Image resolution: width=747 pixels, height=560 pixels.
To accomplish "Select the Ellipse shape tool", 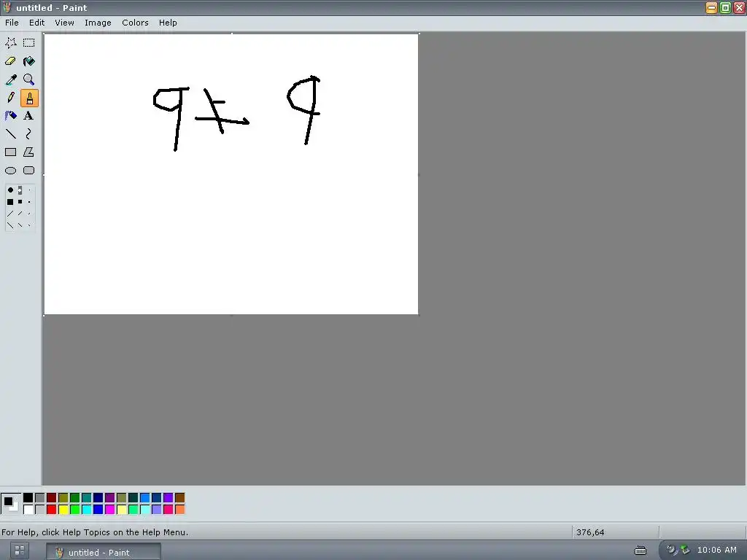I will tap(10, 171).
